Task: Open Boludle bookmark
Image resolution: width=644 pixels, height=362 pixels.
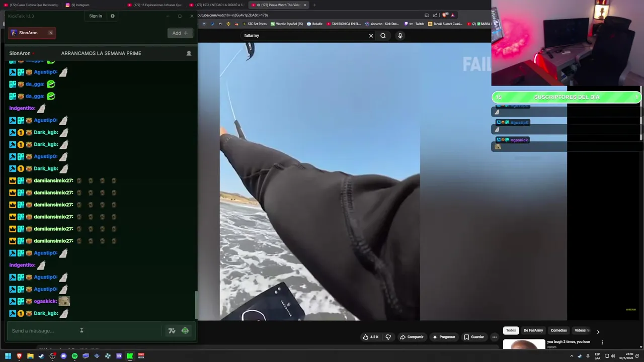Action: pos(314,24)
